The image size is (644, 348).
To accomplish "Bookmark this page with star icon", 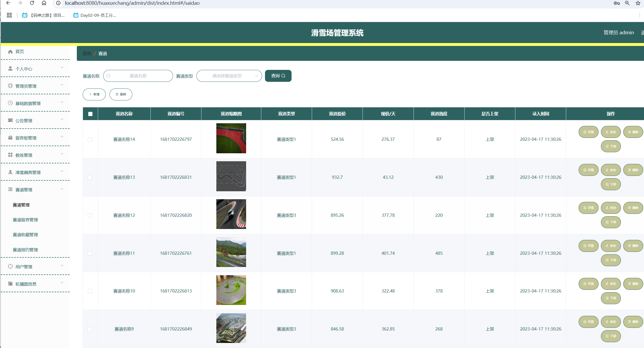I will point(638,3).
